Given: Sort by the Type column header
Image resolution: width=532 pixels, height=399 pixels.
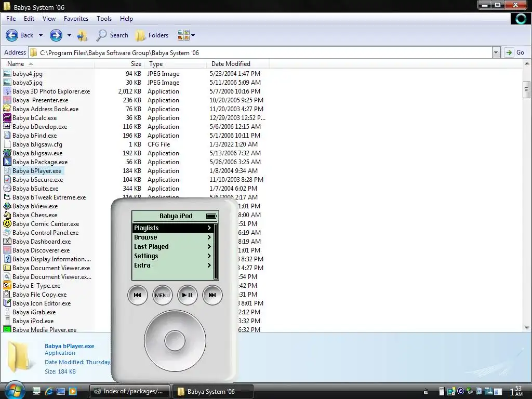Looking at the screenshot, I should [x=176, y=64].
